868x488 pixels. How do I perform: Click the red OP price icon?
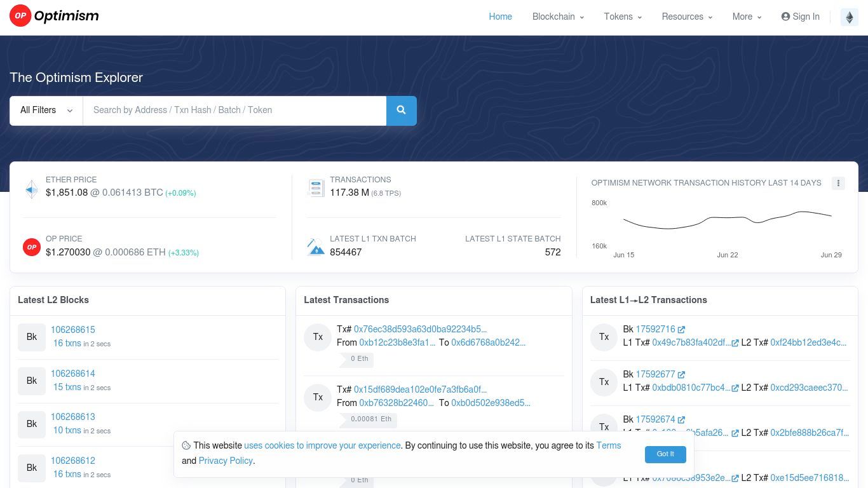tap(32, 247)
